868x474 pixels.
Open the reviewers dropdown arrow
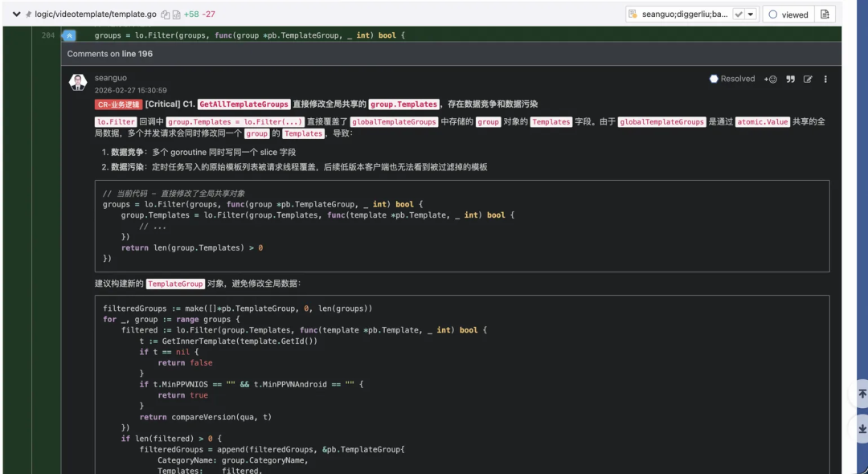pyautogui.click(x=749, y=14)
